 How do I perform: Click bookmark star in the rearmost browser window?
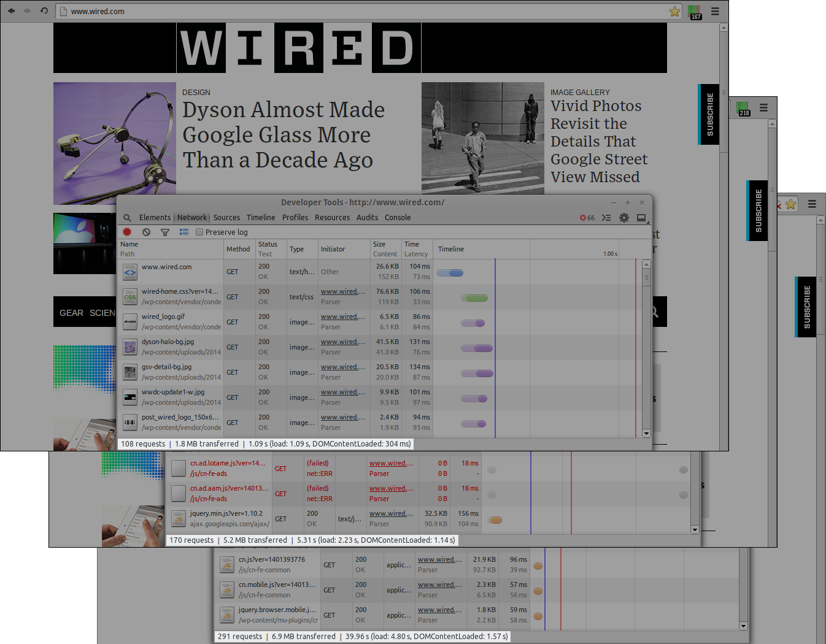pyautogui.click(x=791, y=204)
